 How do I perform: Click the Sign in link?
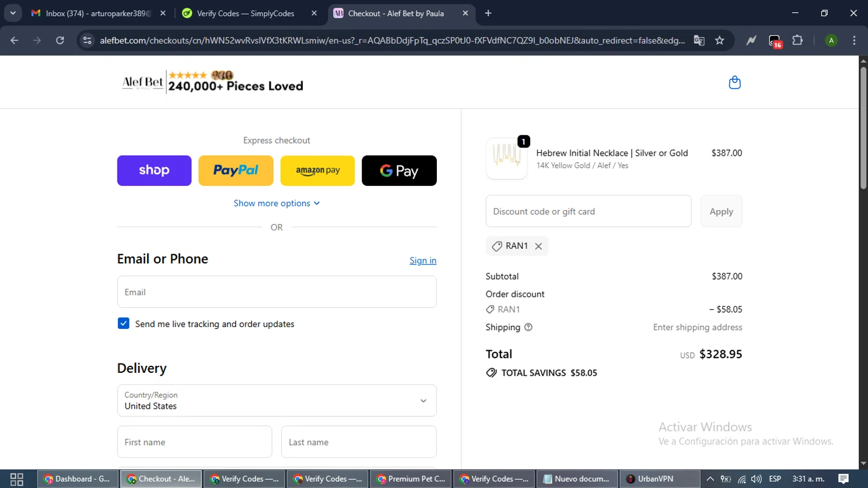coord(423,260)
